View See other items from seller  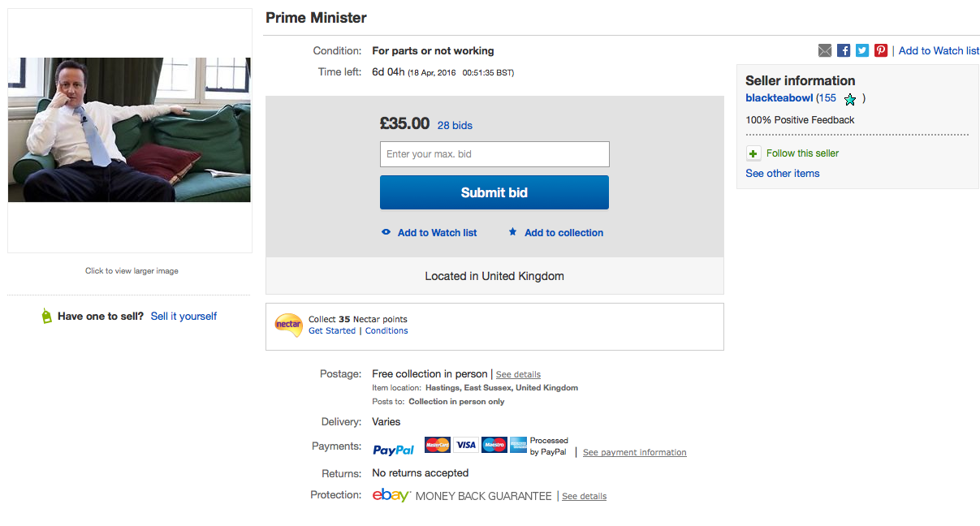pos(783,173)
